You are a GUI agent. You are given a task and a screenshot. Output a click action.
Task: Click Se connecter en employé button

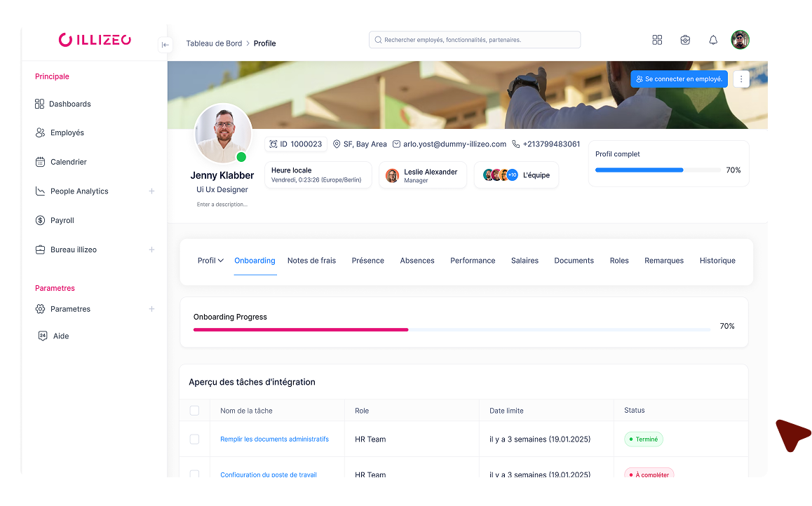678,79
